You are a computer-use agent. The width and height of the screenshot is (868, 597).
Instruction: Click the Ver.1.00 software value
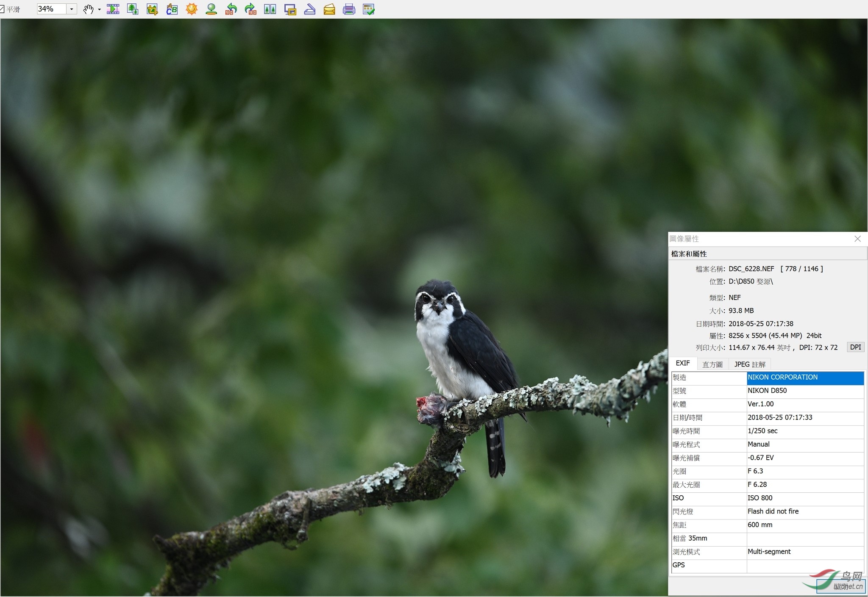(x=760, y=404)
